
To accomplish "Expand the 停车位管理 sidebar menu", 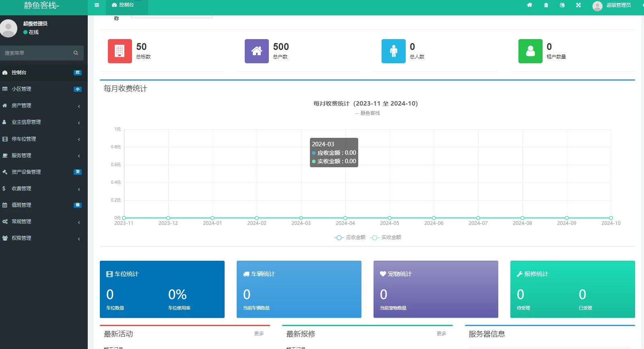I will click(x=43, y=139).
